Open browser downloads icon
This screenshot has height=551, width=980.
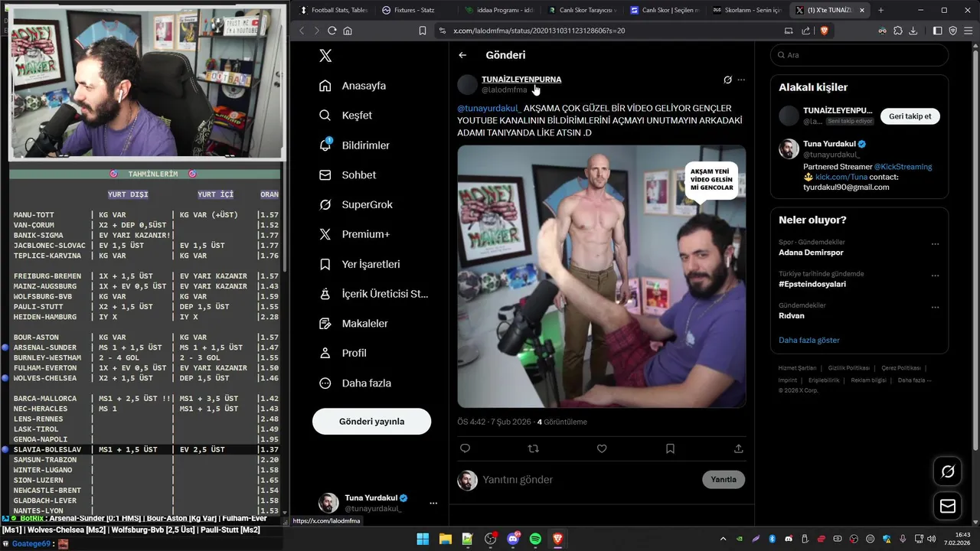coord(912,31)
